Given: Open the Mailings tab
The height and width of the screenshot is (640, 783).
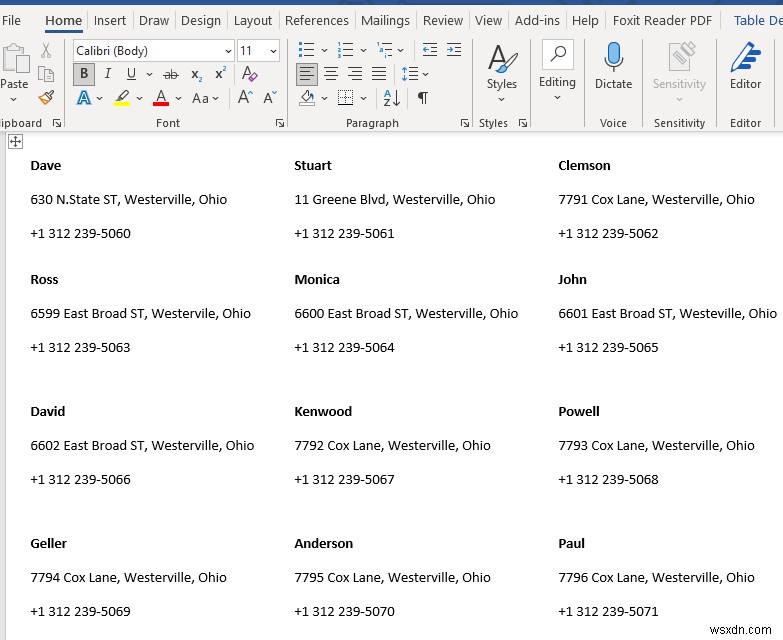Looking at the screenshot, I should tap(385, 20).
